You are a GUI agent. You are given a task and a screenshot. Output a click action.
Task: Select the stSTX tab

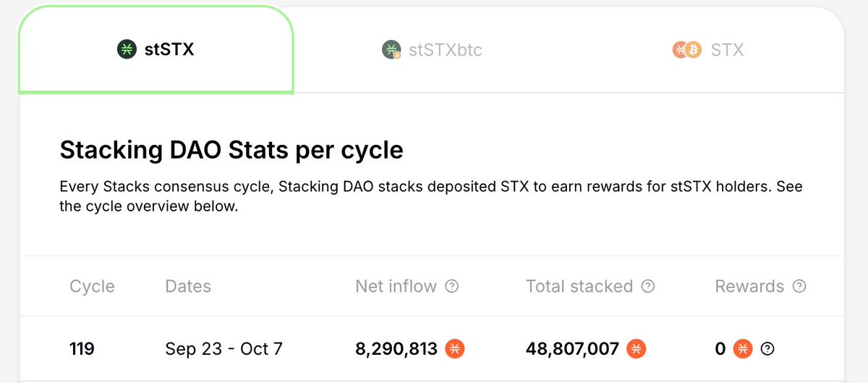tap(156, 50)
